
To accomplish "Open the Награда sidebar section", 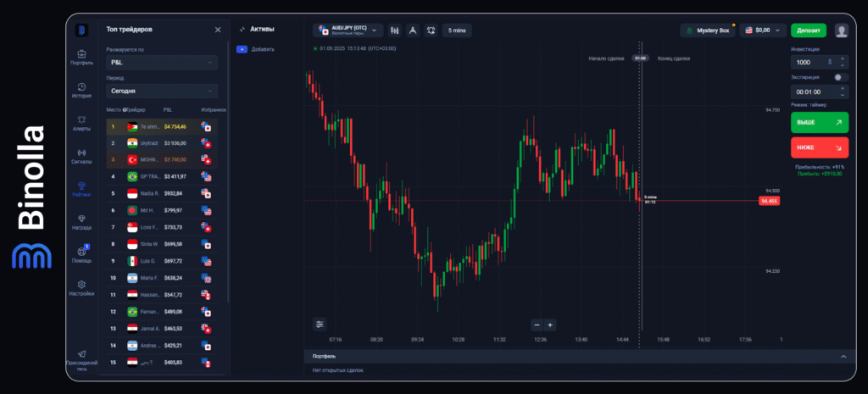I will pos(81,222).
